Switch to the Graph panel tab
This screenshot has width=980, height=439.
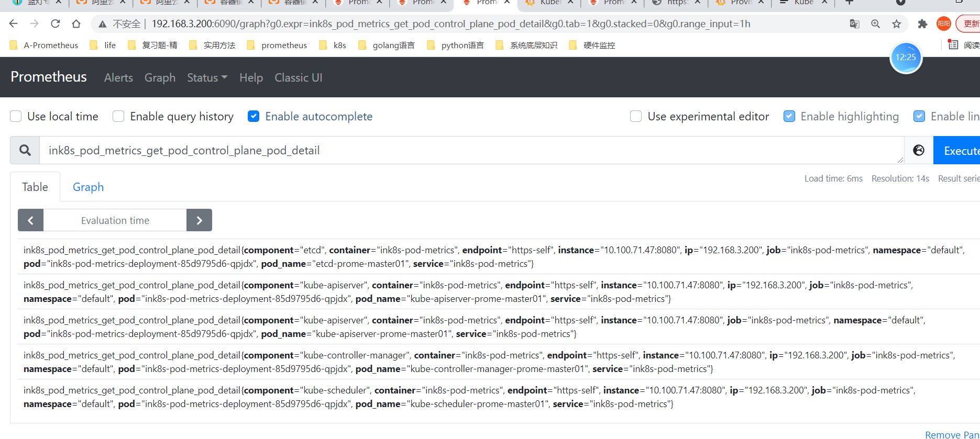click(x=88, y=187)
